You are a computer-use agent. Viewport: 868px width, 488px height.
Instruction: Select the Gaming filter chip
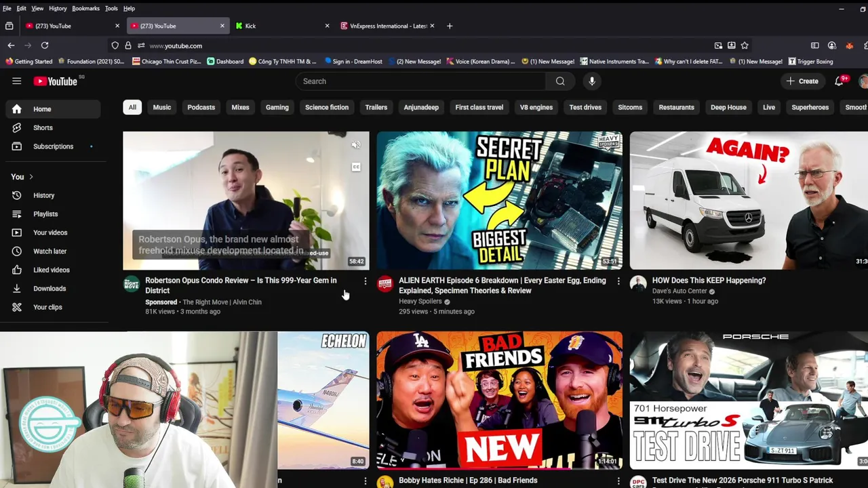coord(277,107)
